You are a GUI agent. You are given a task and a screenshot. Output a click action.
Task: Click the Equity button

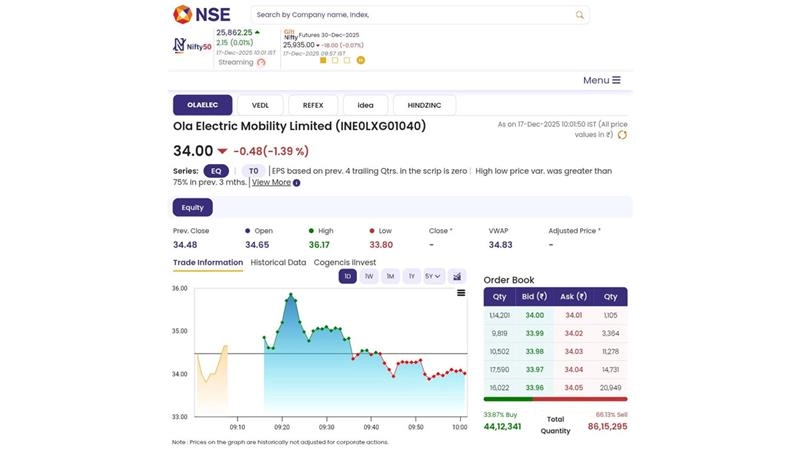[192, 208]
